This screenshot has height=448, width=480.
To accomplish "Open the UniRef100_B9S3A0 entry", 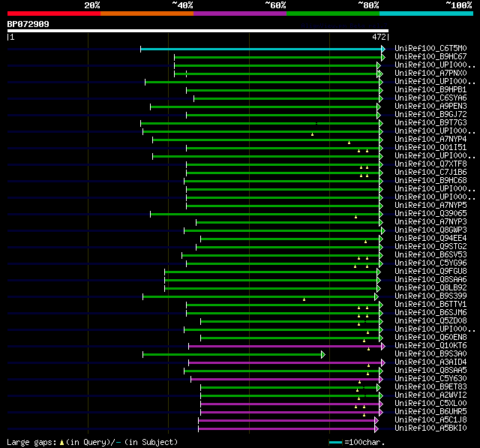I will point(430,354).
